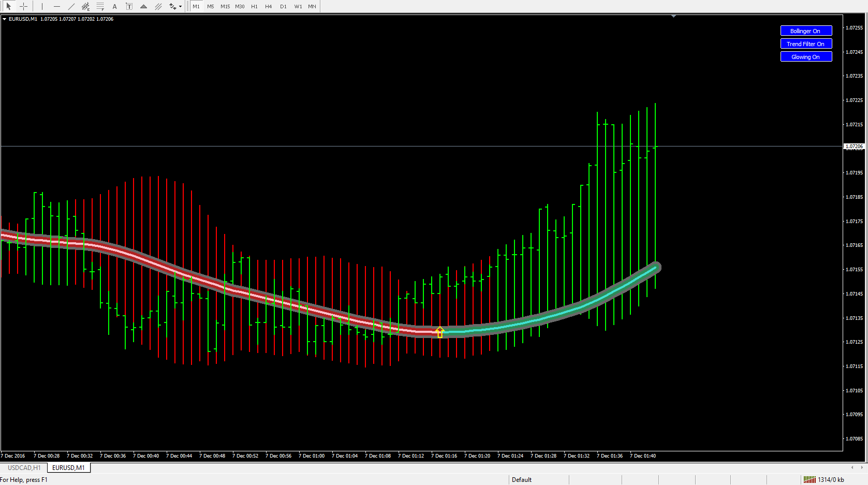Switch to M5 timeframe
The width and height of the screenshot is (868, 485).
211,6
